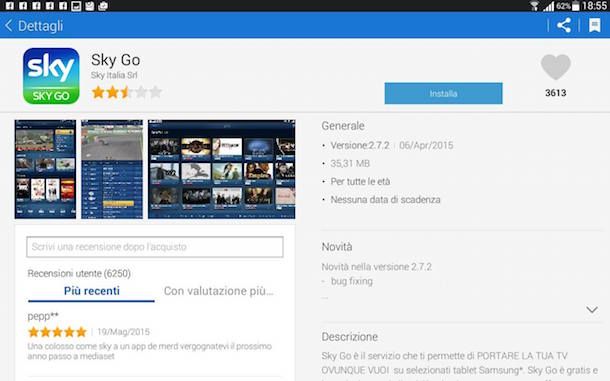Open second Sky Go screenshot thumbnail
This screenshot has width=610, height=381.
[112, 169]
